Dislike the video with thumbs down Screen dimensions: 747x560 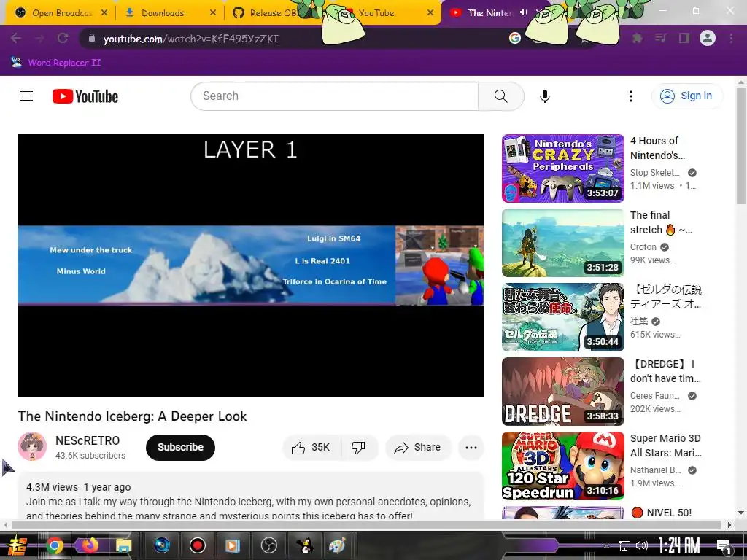coord(359,448)
